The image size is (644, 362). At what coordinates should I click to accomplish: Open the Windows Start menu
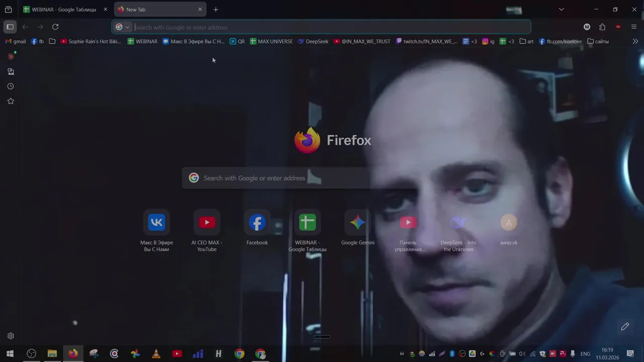click(x=10, y=354)
